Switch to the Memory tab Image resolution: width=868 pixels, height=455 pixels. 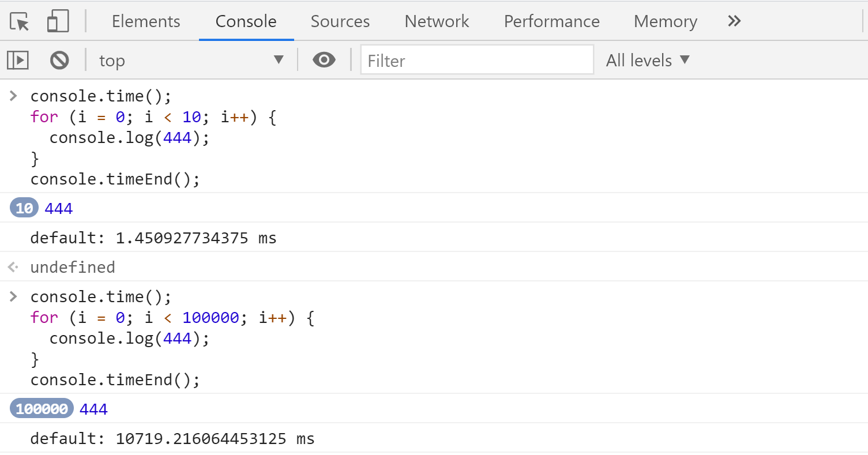tap(665, 21)
